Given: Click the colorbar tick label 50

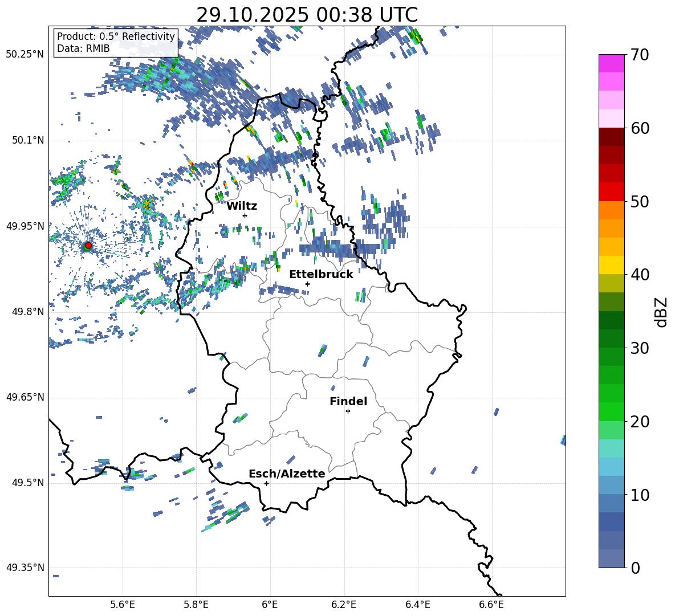Looking at the screenshot, I should 640,202.
